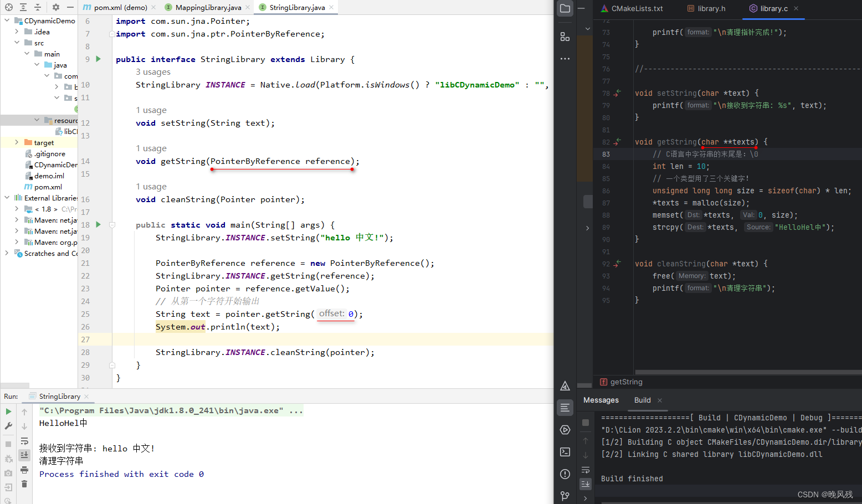Screen dimensions: 862x504
Task: Click Expand All in project tool header
Action: pyautogui.click(x=23, y=7)
